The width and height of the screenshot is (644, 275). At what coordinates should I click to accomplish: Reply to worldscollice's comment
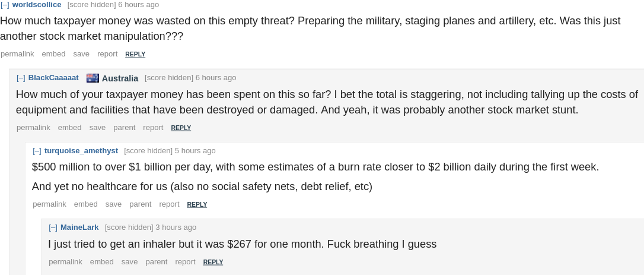[x=135, y=54]
